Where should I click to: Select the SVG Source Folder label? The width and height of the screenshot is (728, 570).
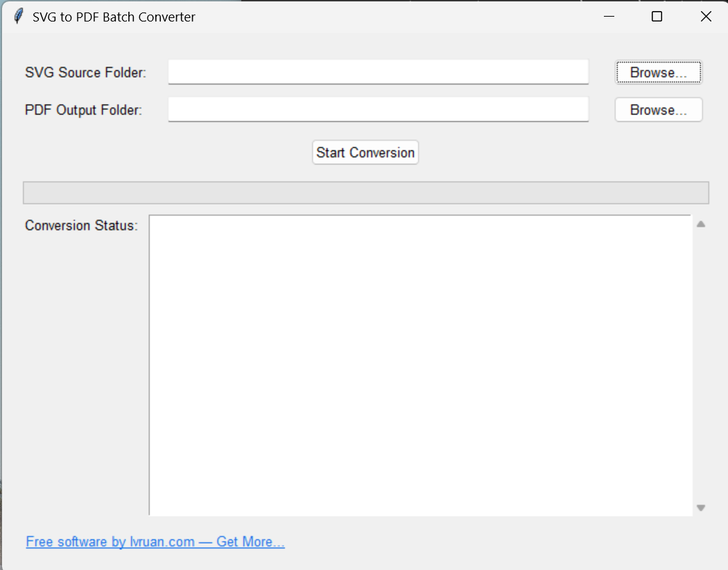click(x=85, y=72)
